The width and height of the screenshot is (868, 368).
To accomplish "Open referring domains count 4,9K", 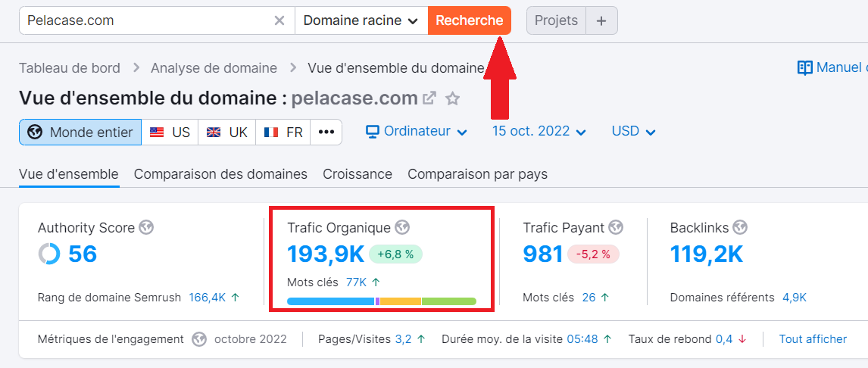I will coord(795,298).
